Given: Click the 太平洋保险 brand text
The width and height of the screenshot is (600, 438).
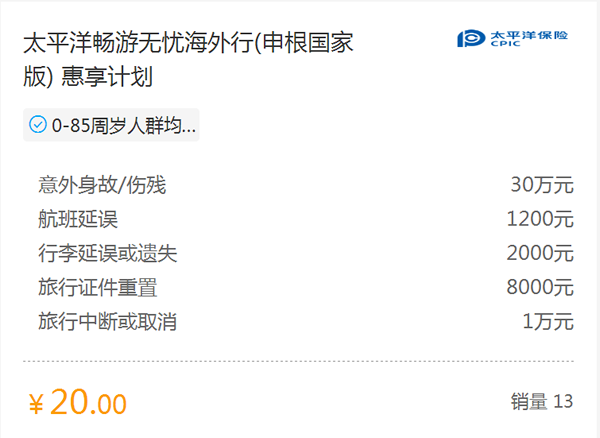Looking at the screenshot, I should pyautogui.click(x=529, y=36).
